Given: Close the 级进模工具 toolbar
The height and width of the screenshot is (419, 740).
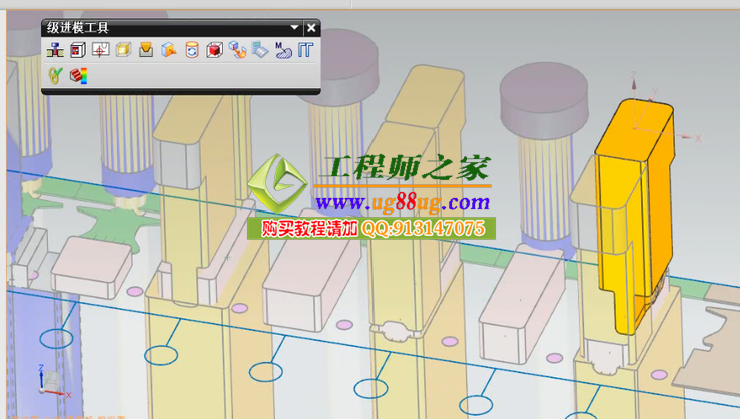Looking at the screenshot, I should 311,28.
